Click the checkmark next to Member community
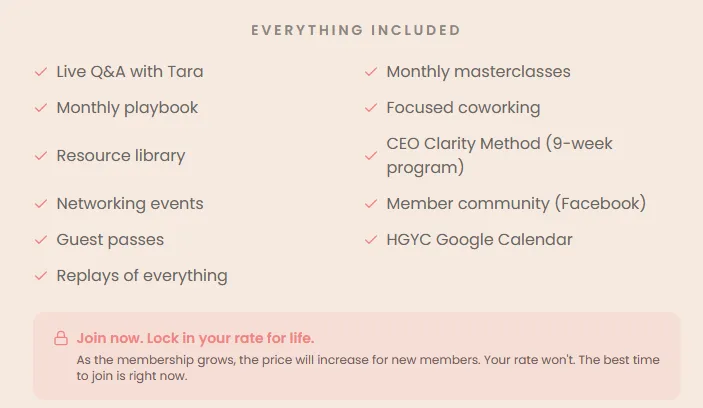The height and width of the screenshot is (408, 703). (x=371, y=204)
